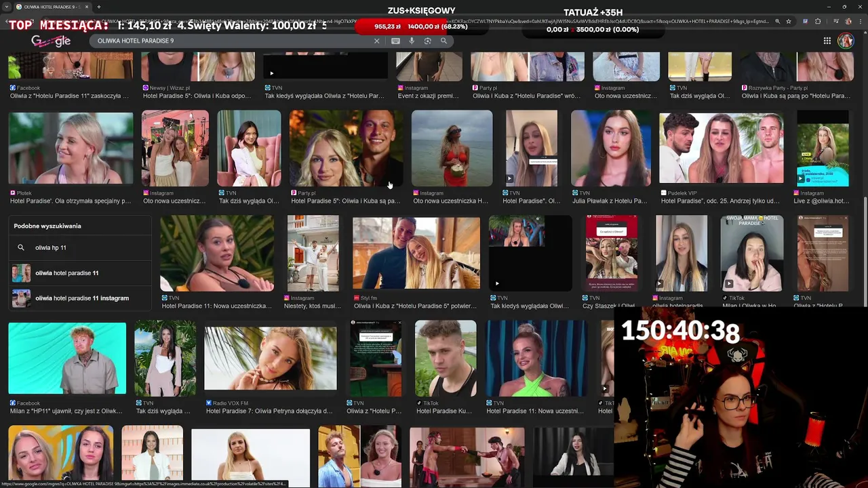Open the woman in red swimsuit by sea thumbnail
Viewport: 868px width, 488px height.
[x=452, y=148]
